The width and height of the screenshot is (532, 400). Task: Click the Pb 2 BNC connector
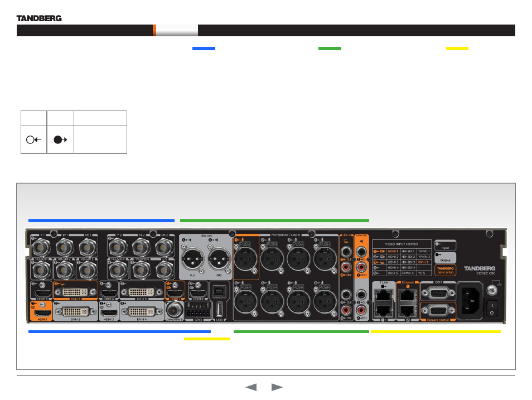[x=164, y=247]
